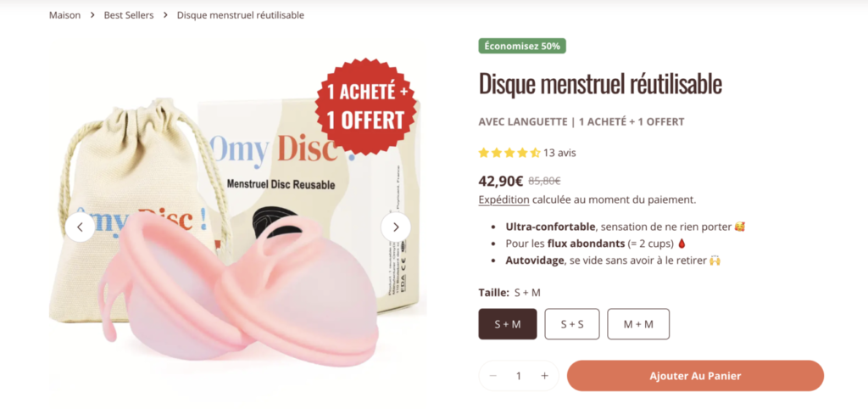Click the quantity input field
This screenshot has width=868, height=409.
[519, 376]
